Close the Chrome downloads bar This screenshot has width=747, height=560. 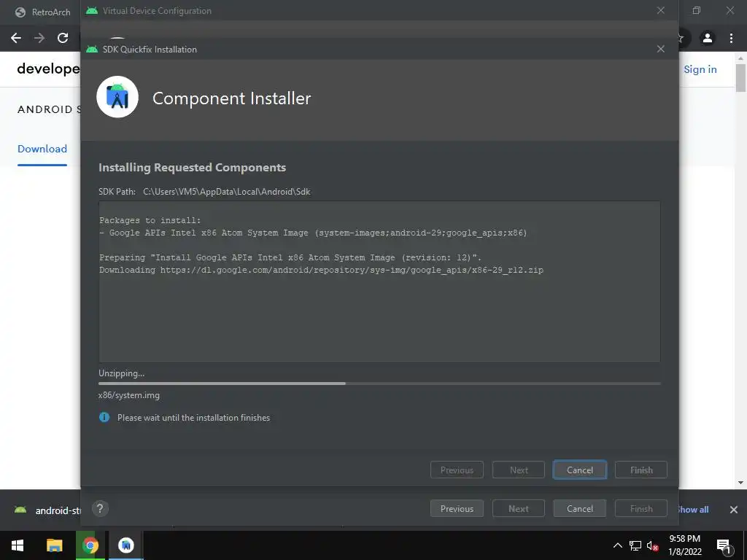tap(734, 510)
